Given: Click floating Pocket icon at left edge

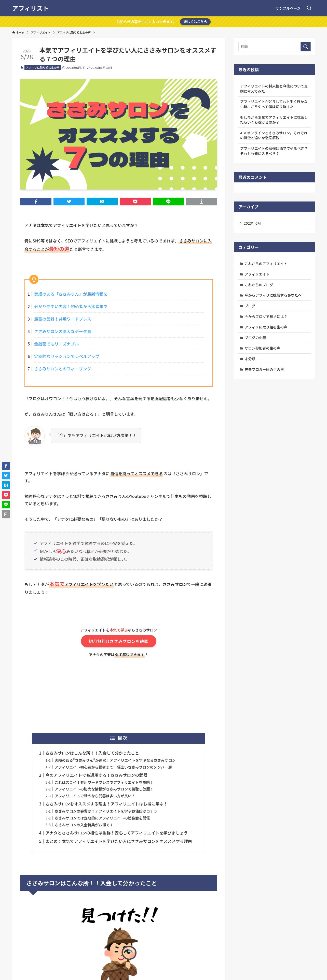Looking at the screenshot, I should [x=6, y=495].
